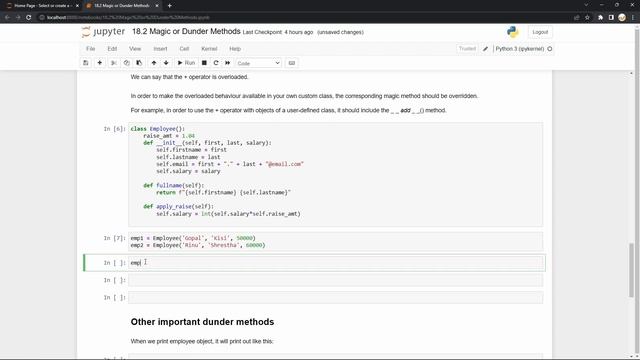This screenshot has height=360, width=640.
Task: Click the kernel idle circle indicator
Action: [x=550, y=49]
